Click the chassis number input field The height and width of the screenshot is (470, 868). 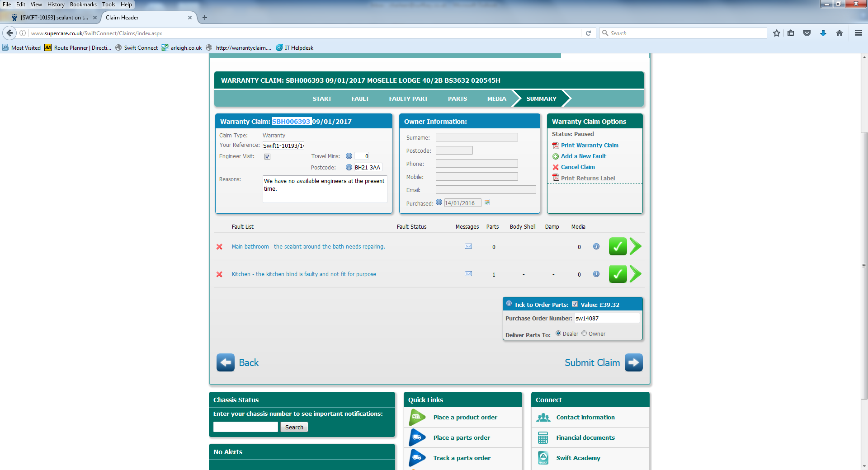click(x=245, y=427)
